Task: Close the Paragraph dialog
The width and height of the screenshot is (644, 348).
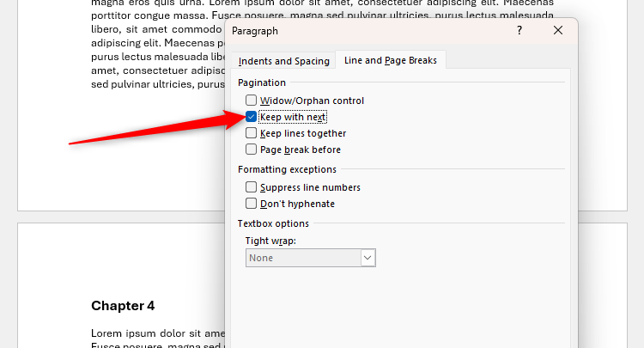Action: click(558, 31)
